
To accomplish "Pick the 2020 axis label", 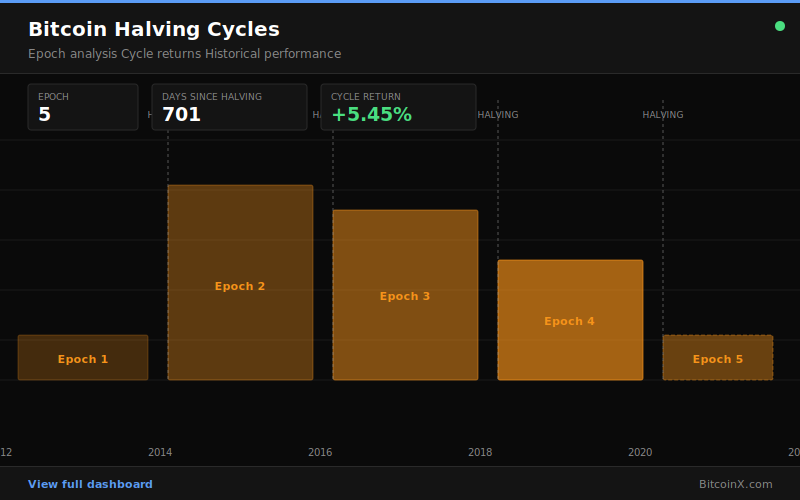I will 640,452.
